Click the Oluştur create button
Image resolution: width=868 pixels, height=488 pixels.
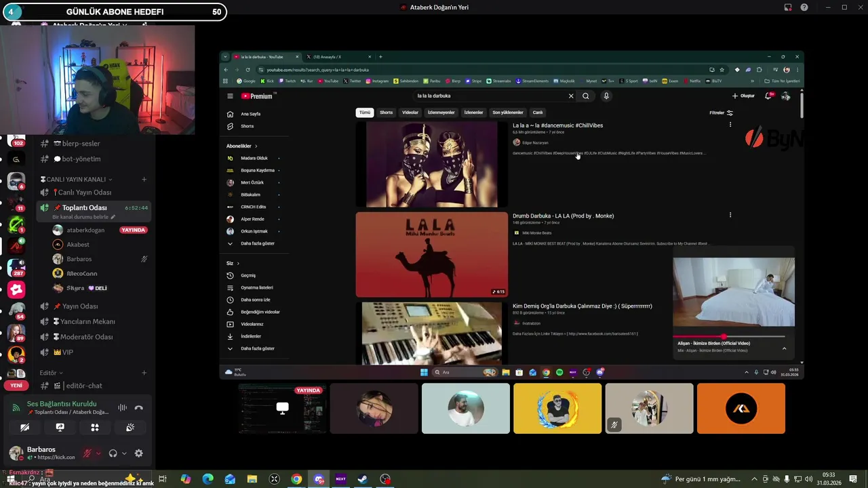point(743,96)
